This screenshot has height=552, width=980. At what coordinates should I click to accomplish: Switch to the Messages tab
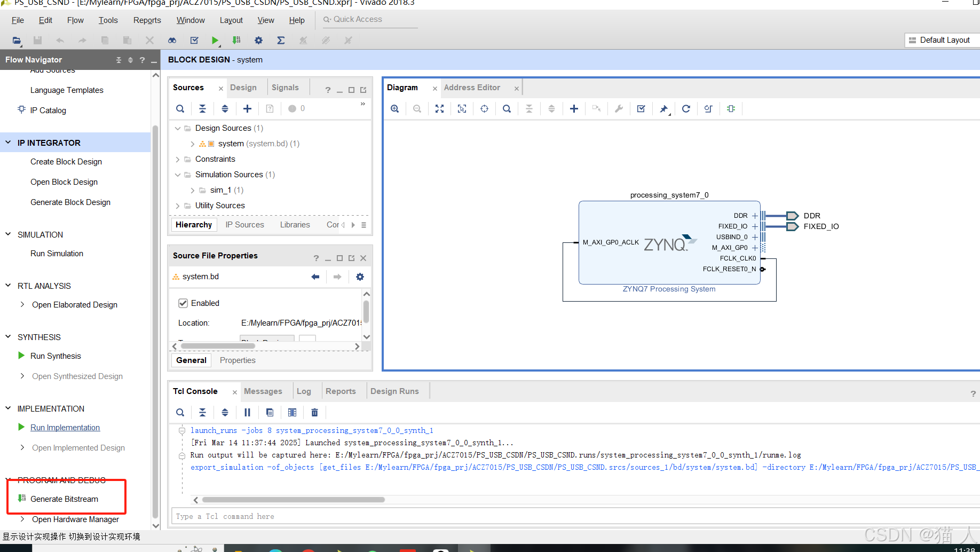(263, 391)
